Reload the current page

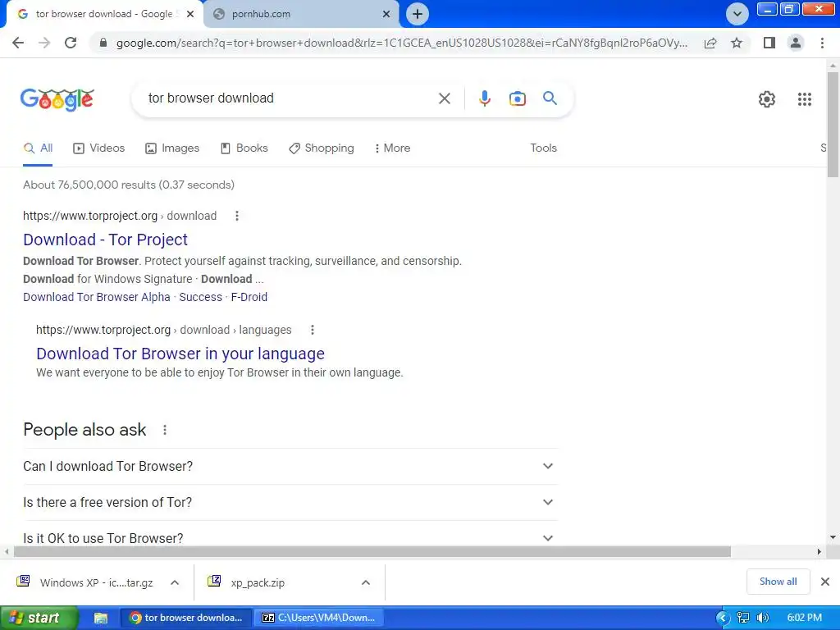pyautogui.click(x=71, y=43)
